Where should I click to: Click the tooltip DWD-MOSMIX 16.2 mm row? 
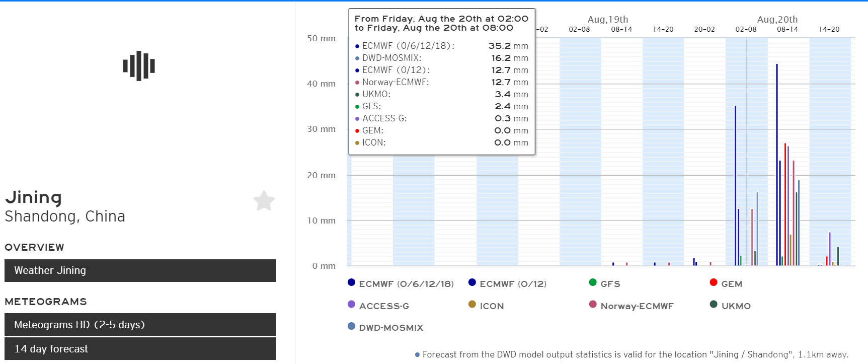tap(442, 58)
